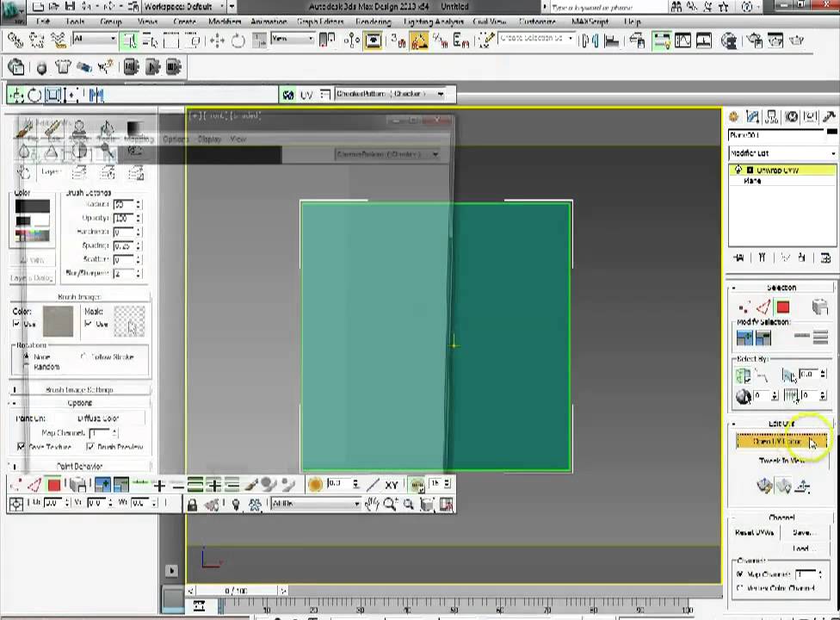The width and height of the screenshot is (840, 620).
Task: Open the Utilities hammer tab
Action: (x=830, y=117)
